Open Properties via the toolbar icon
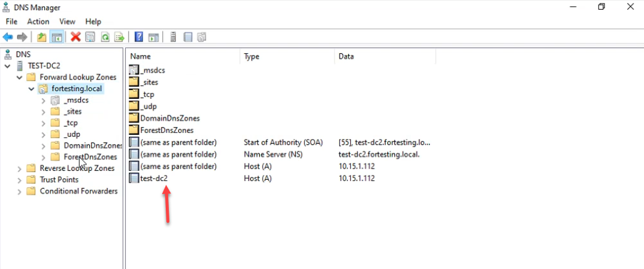The image size is (644, 269). click(x=90, y=37)
